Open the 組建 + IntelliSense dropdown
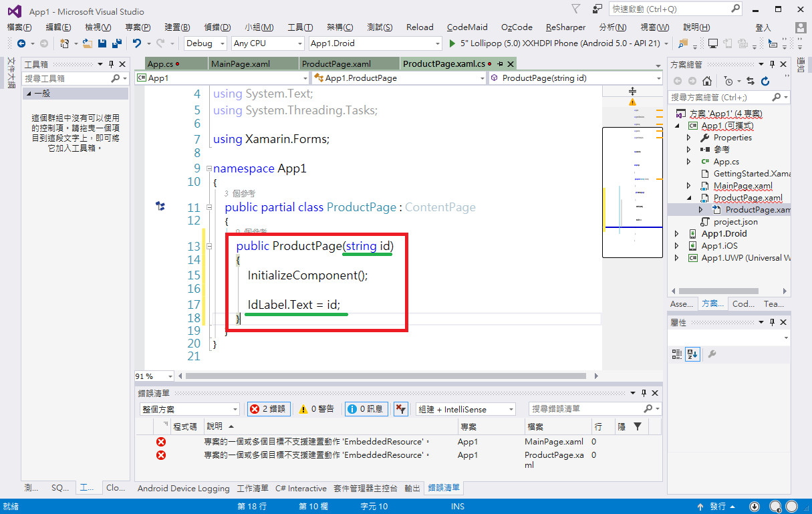The image size is (812, 514). 465,409
